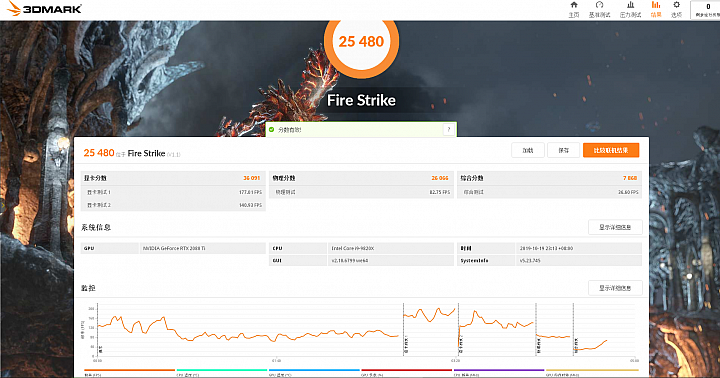Screen dimensions: 720x378
Task: Click the SystemInfo version v5.23.745 value
Action: coord(530,261)
